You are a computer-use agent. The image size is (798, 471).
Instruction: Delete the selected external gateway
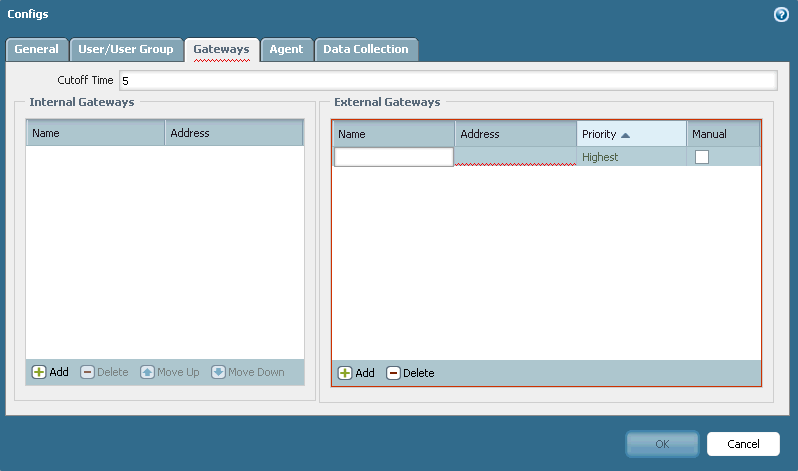click(410, 373)
